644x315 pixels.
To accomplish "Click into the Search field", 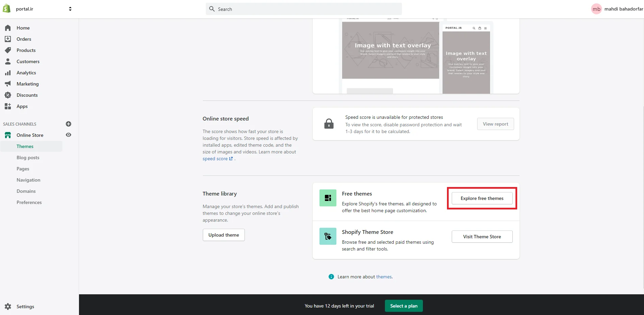I will tap(304, 9).
